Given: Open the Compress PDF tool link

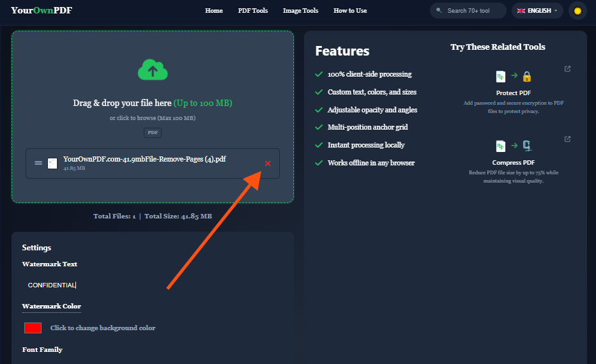Looking at the screenshot, I should point(513,163).
